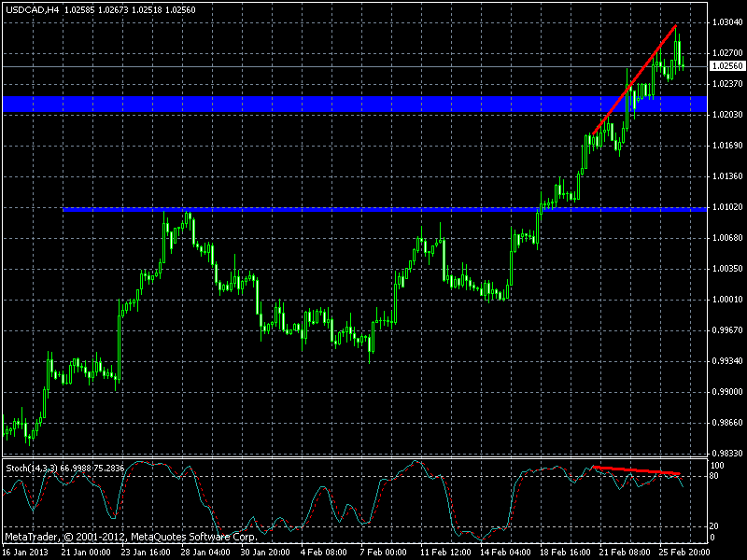Click the 1.02030 price axis label

point(728,115)
